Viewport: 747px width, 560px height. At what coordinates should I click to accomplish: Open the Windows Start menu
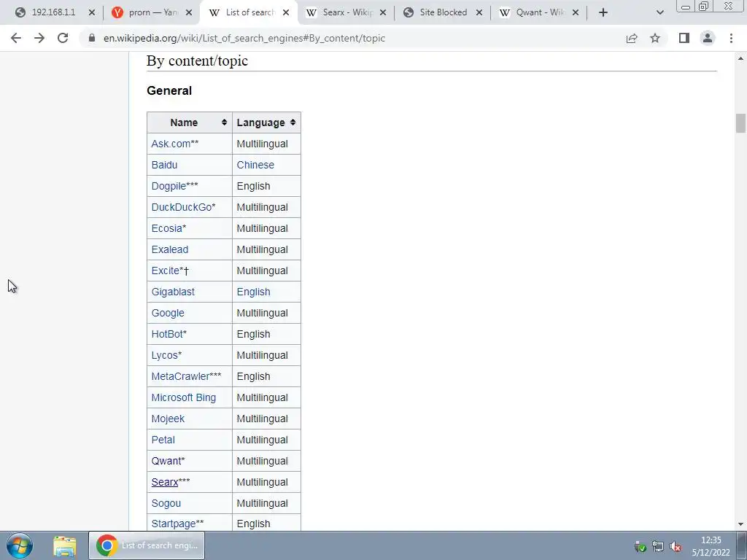tap(20, 545)
